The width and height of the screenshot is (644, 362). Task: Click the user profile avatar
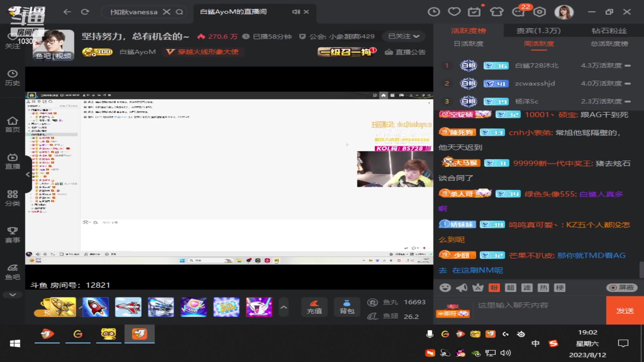pos(564,12)
